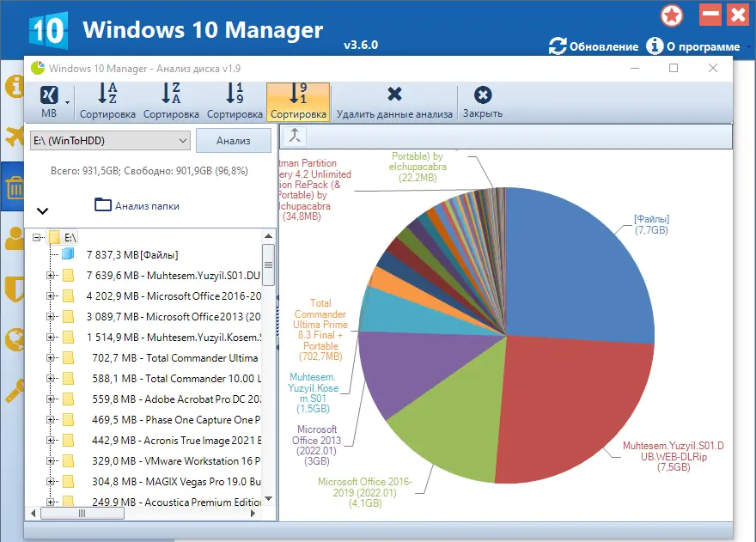Select Phase One Capture One row
The image size is (756, 542).
click(176, 420)
